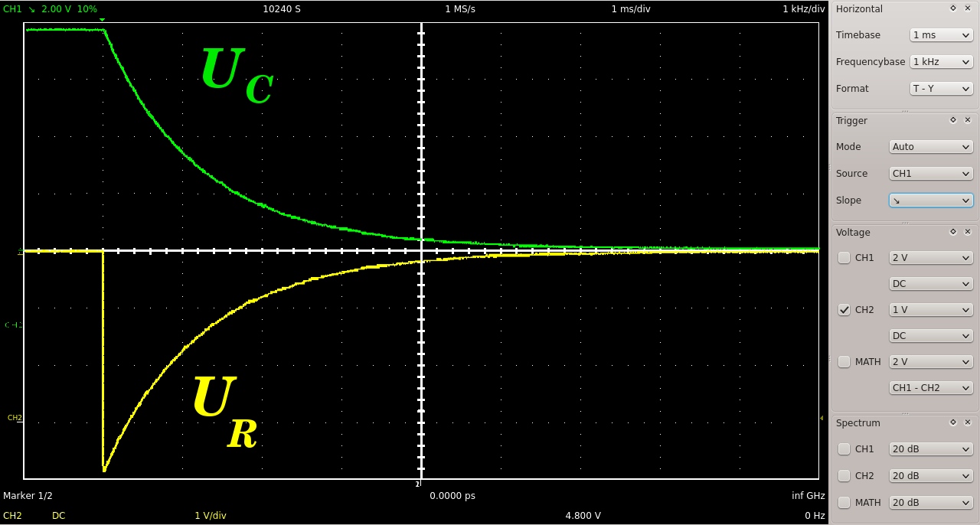This screenshot has width=980, height=525.
Task: Click the CH2 channel marker on the left edge
Action: [13, 418]
